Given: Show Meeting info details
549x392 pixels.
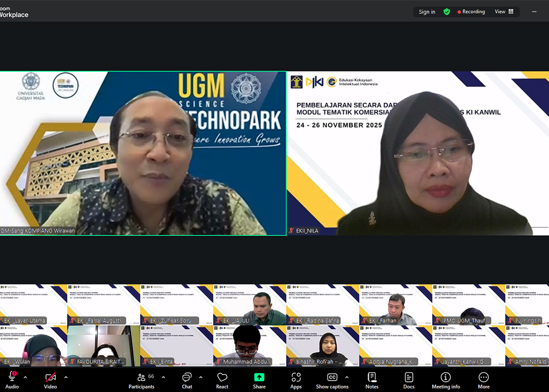Looking at the screenshot, I should tap(445, 380).
